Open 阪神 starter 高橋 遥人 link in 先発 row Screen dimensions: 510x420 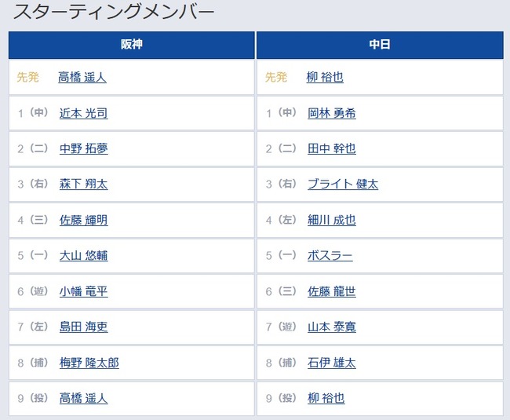[x=82, y=78]
